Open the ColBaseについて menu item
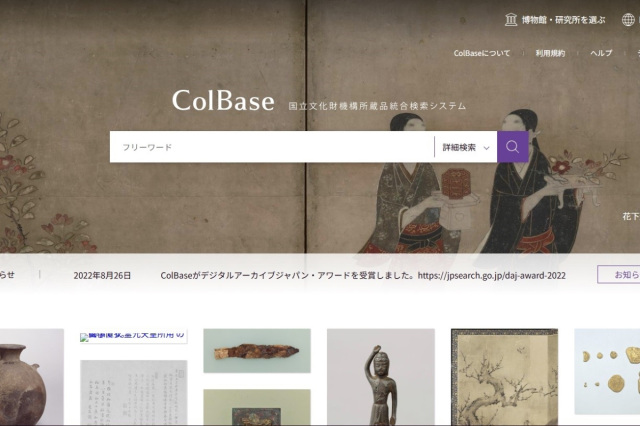The image size is (640, 426). tap(482, 53)
